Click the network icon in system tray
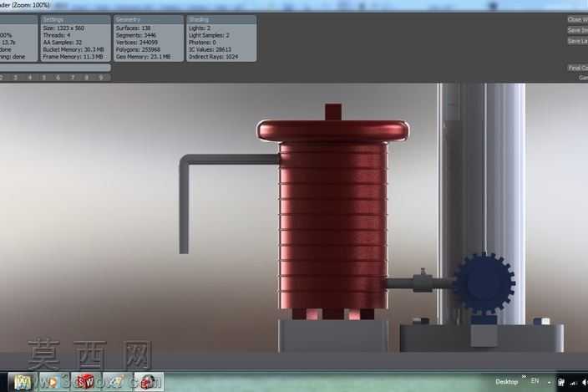 [561, 382]
